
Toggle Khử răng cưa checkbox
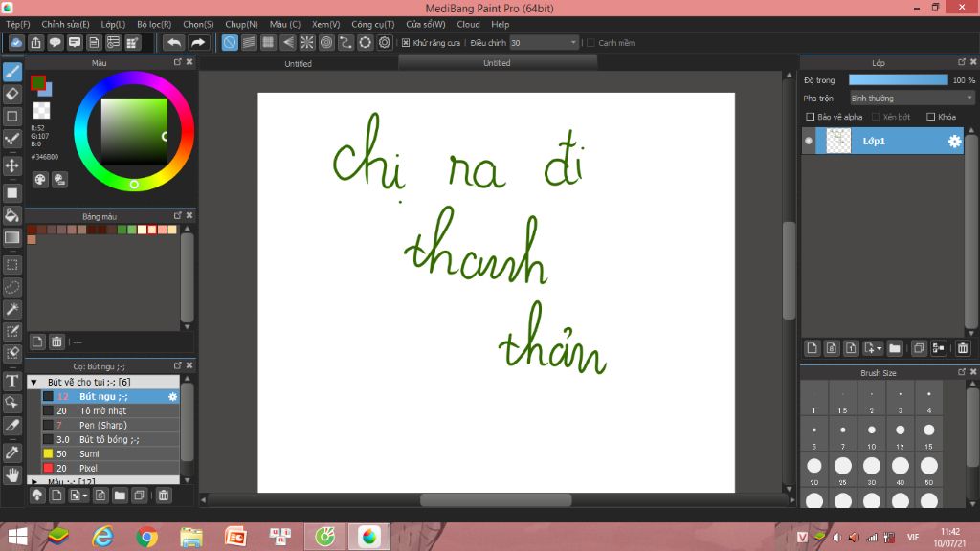406,43
